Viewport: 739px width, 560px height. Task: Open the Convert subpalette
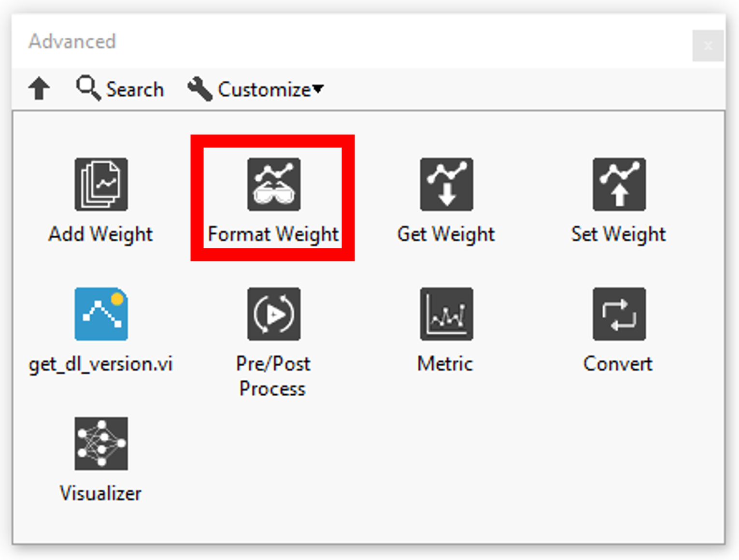(619, 314)
